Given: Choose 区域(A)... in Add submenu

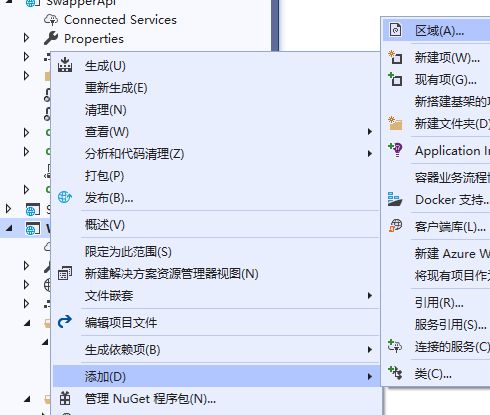Looking at the screenshot, I should (439, 31).
